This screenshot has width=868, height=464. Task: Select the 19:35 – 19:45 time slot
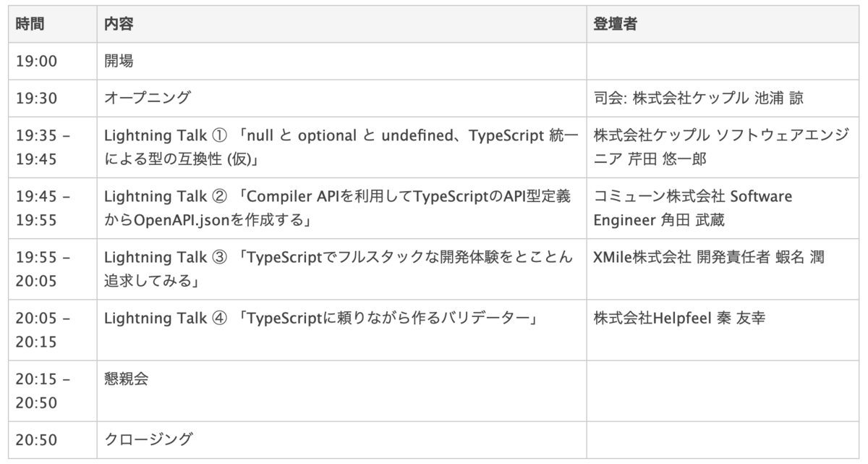(43, 147)
